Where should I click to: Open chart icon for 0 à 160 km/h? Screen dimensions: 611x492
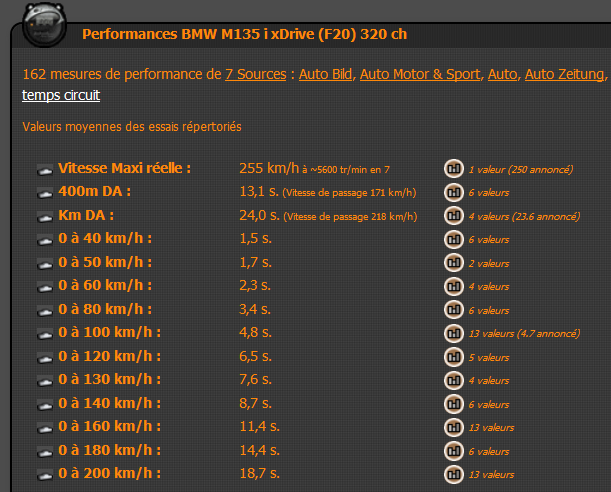pyautogui.click(x=454, y=427)
